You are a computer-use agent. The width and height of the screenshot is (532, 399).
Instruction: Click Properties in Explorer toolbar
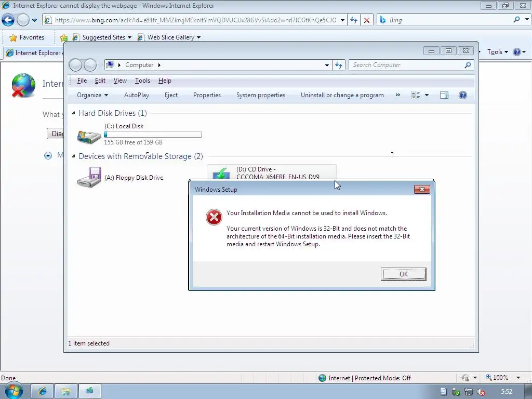[207, 95]
